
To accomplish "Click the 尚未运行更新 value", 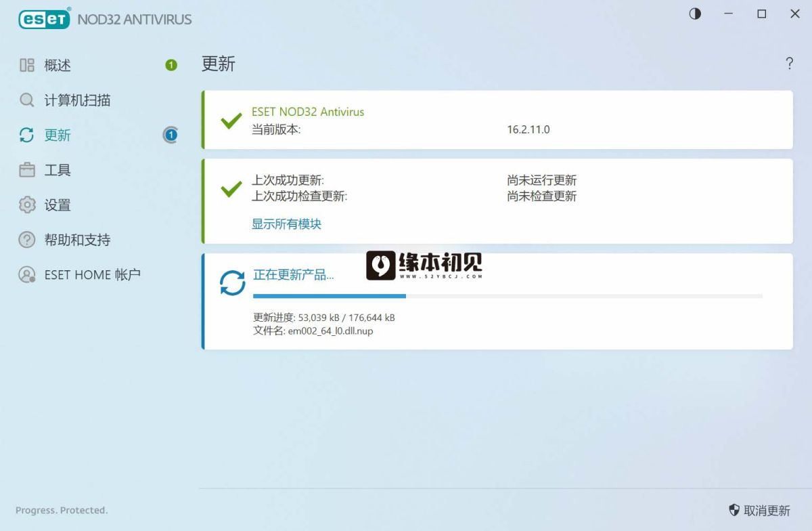I will [x=542, y=181].
